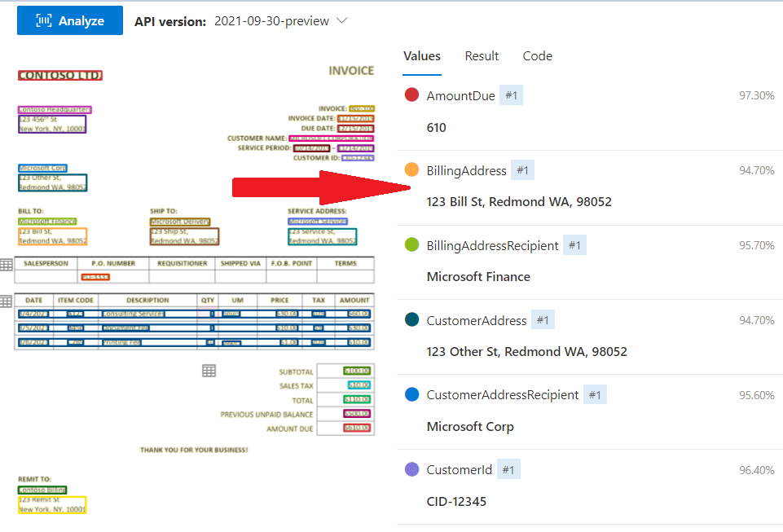The width and height of the screenshot is (783, 532).
Task: Expand the 2021-09-30-preview version chevron
Action: [341, 21]
